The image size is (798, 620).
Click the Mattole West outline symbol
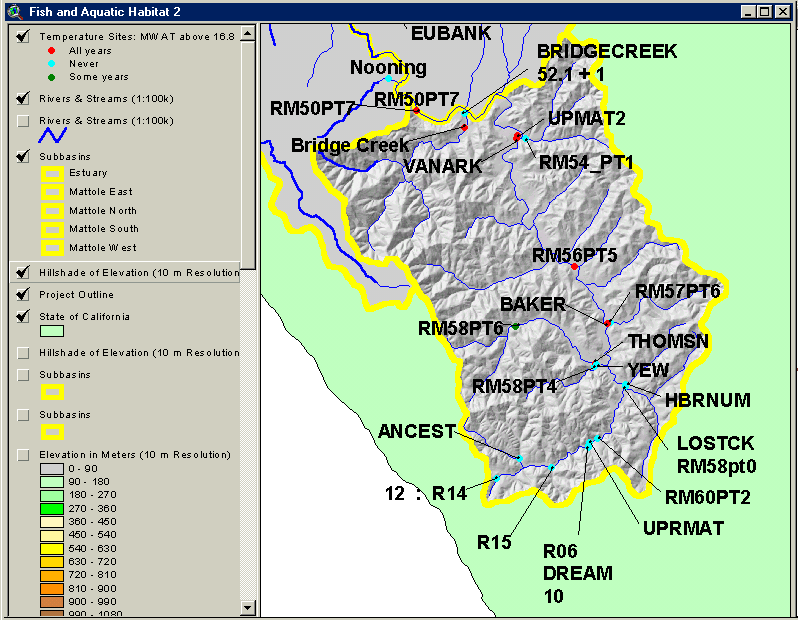tap(52, 248)
